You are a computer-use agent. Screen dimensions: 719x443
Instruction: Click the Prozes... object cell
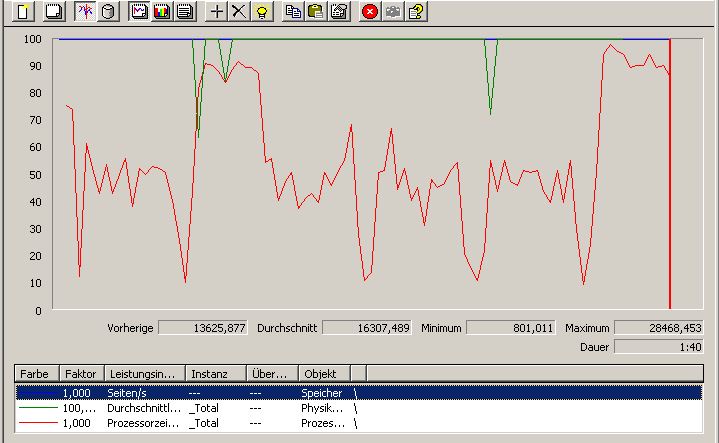coord(323,423)
